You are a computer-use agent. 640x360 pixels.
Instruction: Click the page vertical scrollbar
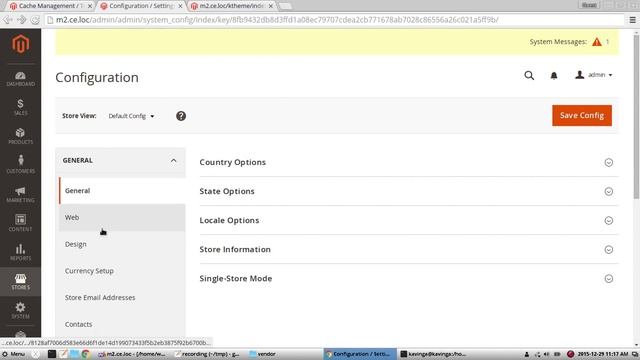[636, 116]
